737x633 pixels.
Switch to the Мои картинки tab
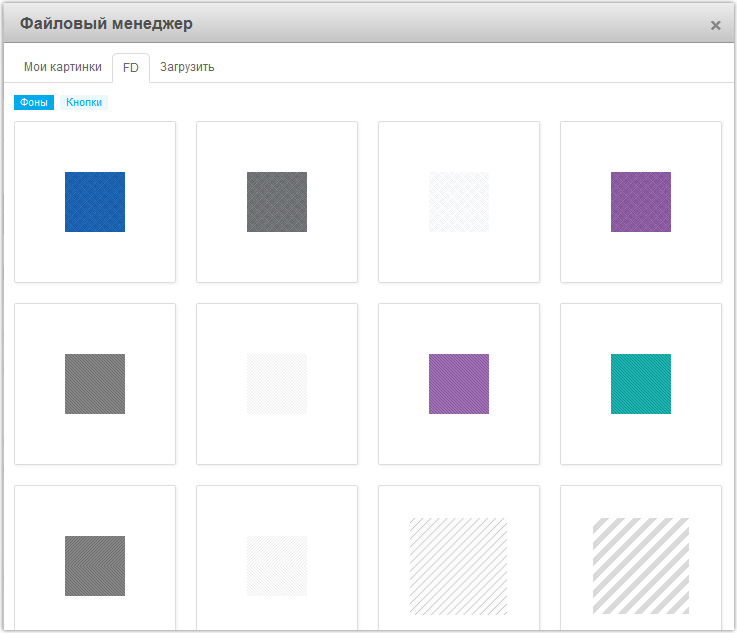tap(62, 67)
